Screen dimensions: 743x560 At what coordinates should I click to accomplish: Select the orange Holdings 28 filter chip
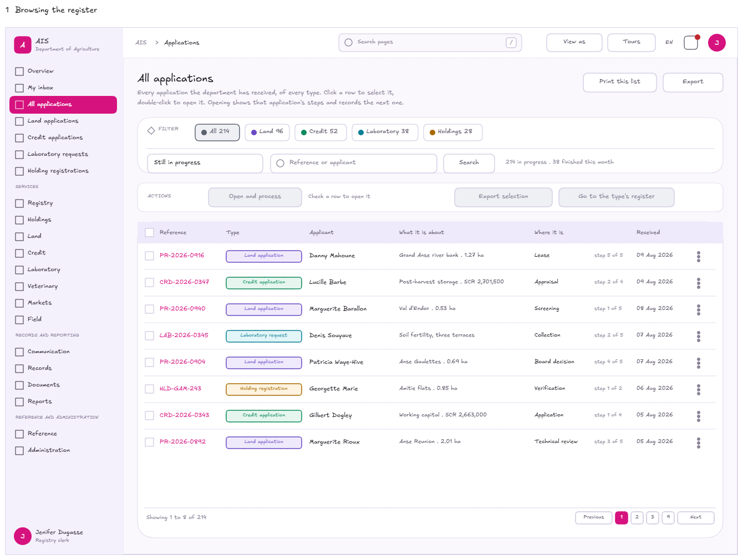453,132
